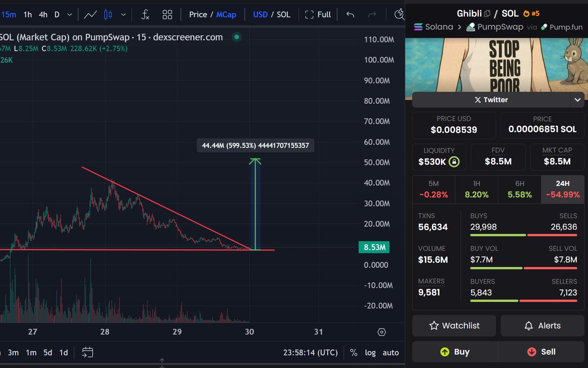Screen dimensions: 588x368
Task: Set range to 5d
Action: [x=48, y=352]
